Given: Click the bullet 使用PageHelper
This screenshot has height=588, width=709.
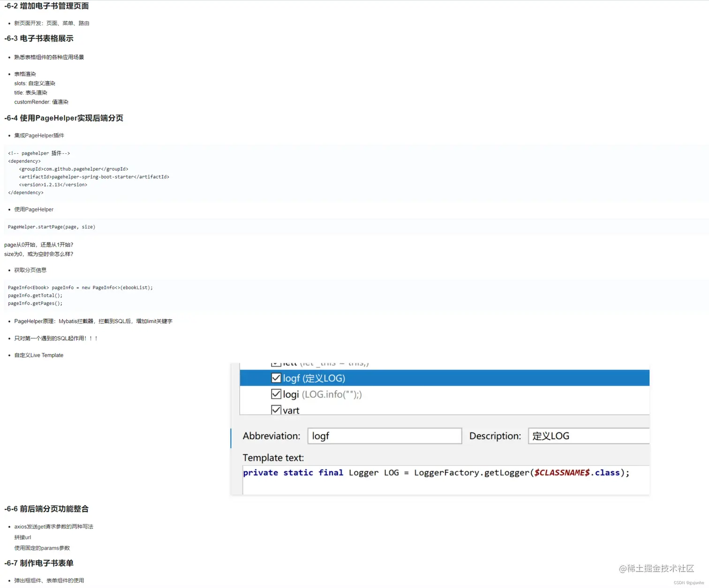Looking at the screenshot, I should (34, 210).
